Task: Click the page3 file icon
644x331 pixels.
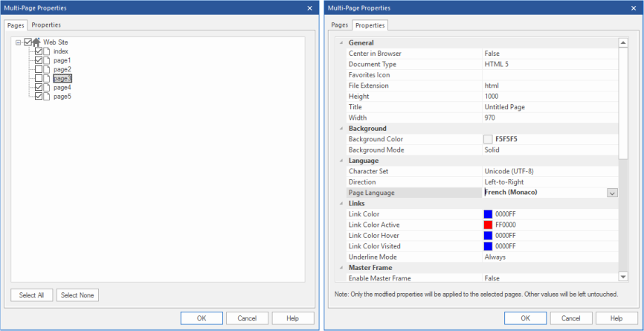Action: 46,78
